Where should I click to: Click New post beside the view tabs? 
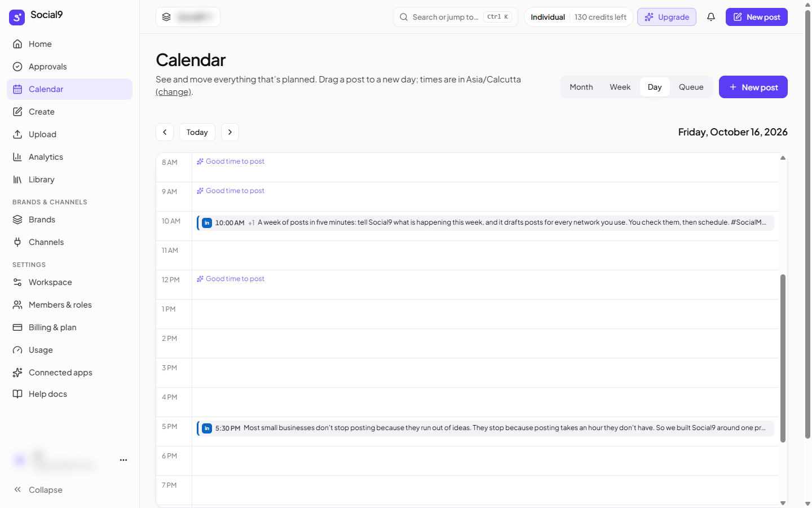(x=753, y=87)
